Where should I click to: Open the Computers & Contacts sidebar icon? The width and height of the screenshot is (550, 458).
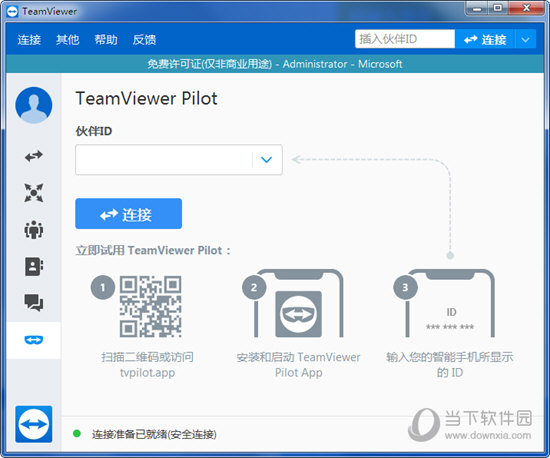click(x=34, y=267)
